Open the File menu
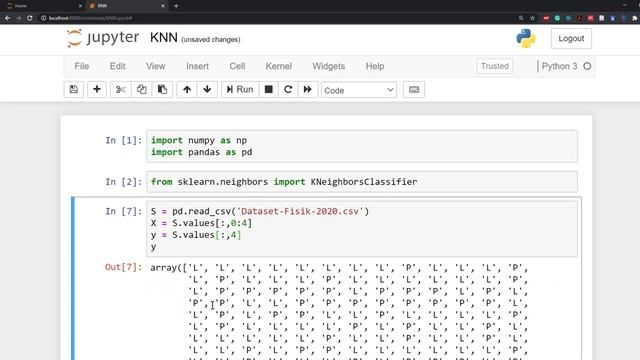 (x=82, y=66)
